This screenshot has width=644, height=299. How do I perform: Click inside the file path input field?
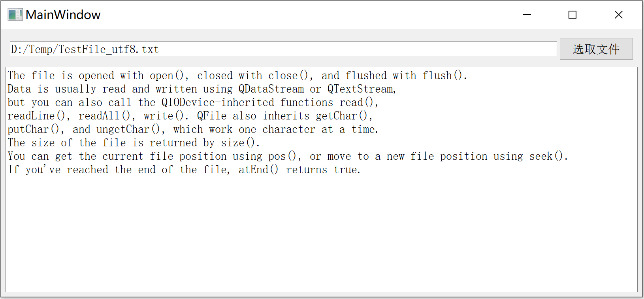[x=277, y=49]
